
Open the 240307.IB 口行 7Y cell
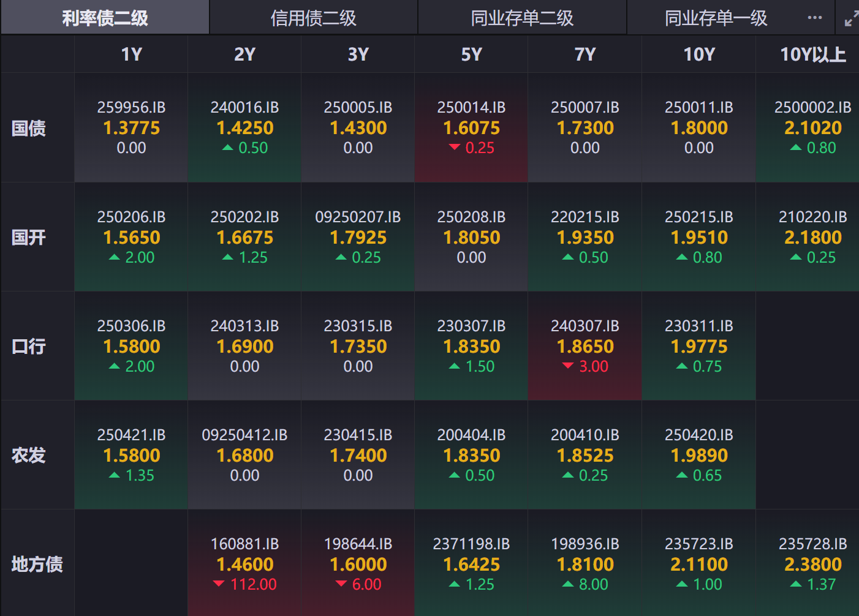click(x=585, y=346)
